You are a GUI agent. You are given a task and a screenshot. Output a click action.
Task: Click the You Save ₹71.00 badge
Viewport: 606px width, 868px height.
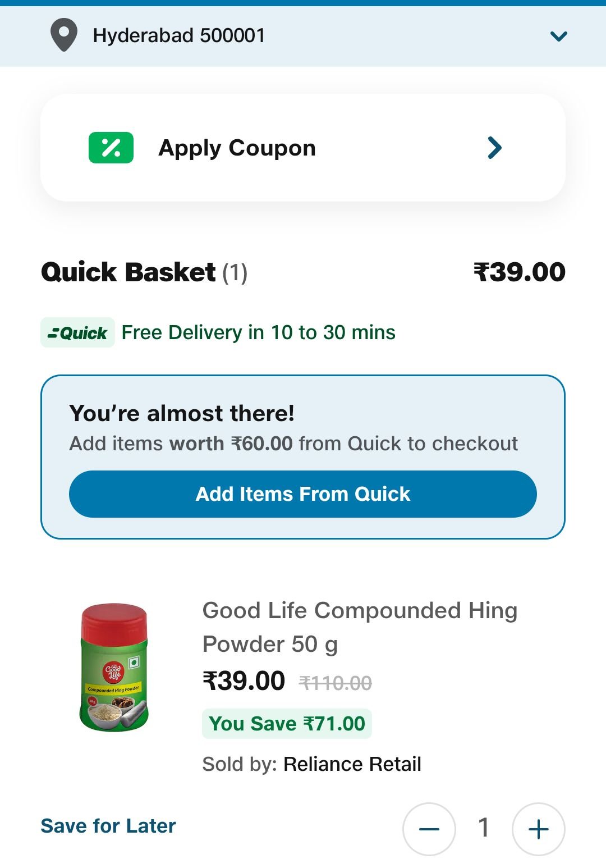click(287, 724)
